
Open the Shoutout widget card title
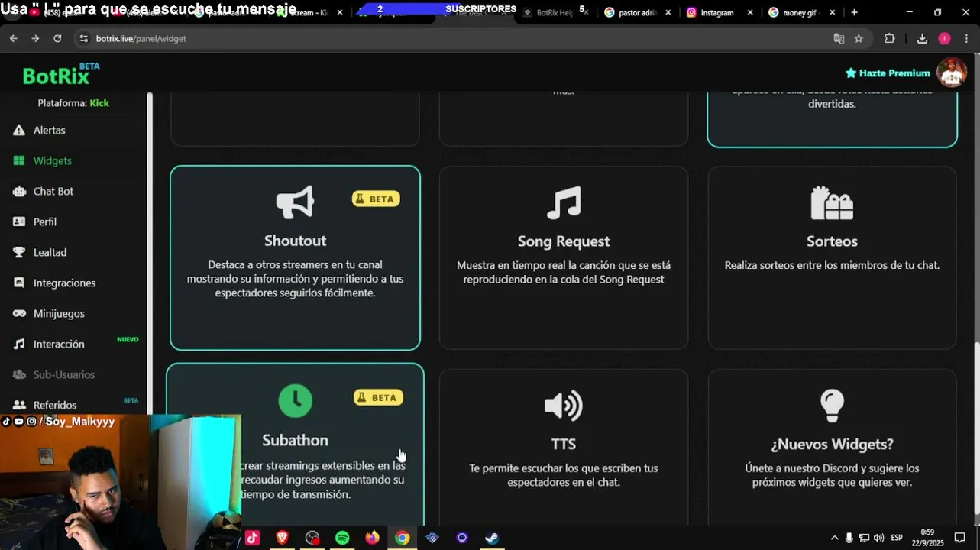pos(295,241)
